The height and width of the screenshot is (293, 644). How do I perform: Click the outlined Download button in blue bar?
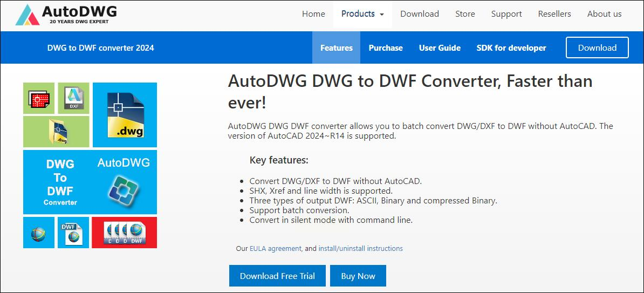click(x=597, y=47)
